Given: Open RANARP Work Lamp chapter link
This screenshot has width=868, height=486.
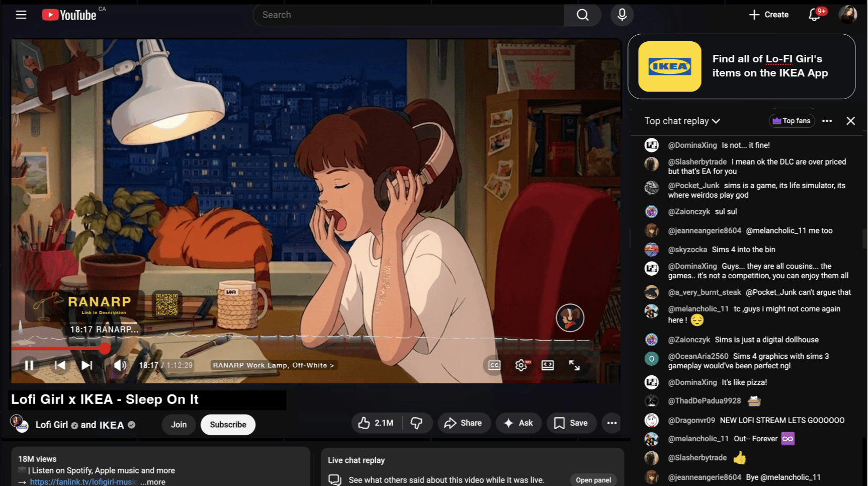Looking at the screenshot, I should tap(274, 365).
